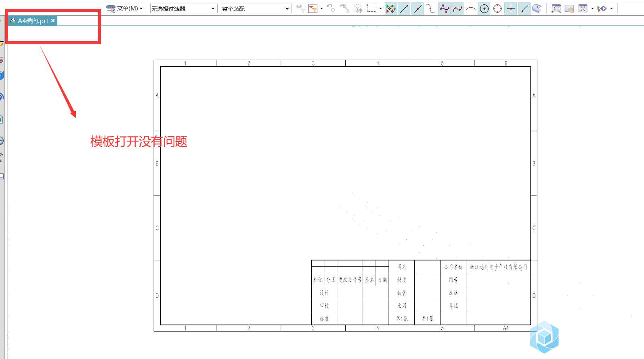Image resolution: width=644 pixels, height=359 pixels.
Task: Toggle Quadrant Point snap
Action: (x=497, y=8)
